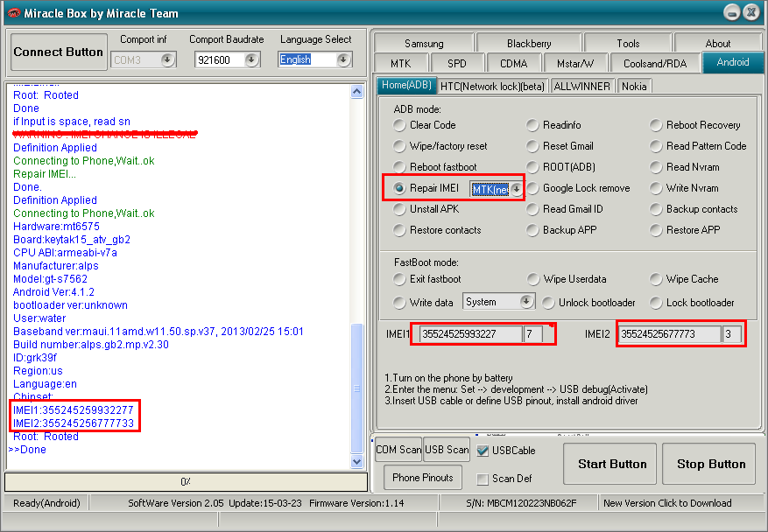Viewport: 768px width, 532px height.
Task: Select the Home(ADB) sub-tab
Action: [406, 85]
